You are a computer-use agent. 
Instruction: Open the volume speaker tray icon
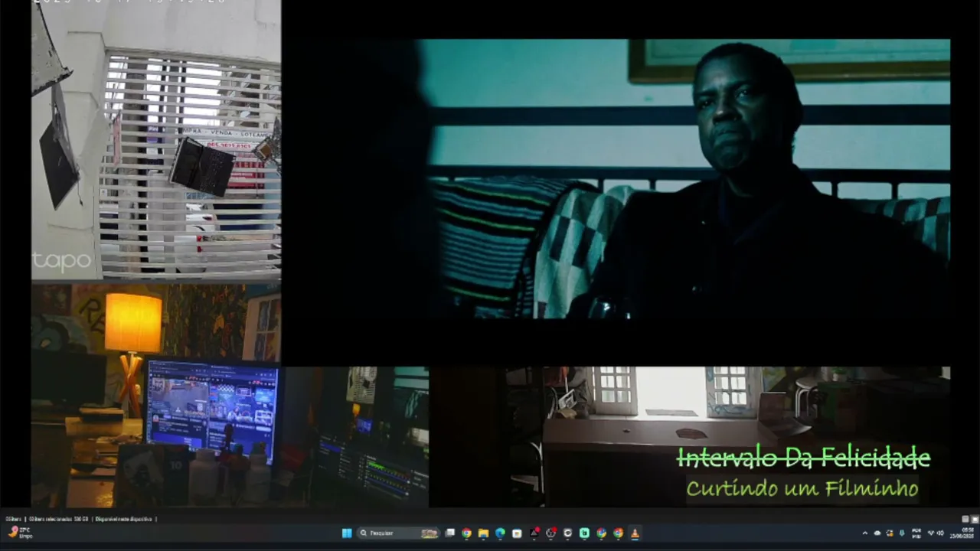[939, 533]
